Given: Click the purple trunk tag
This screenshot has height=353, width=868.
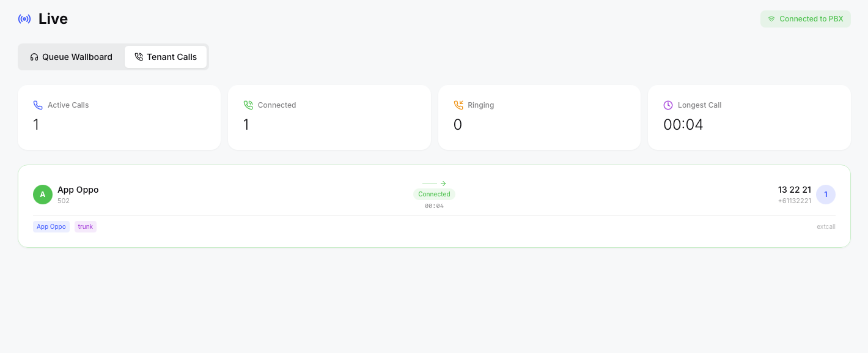Looking at the screenshot, I should (x=86, y=226).
